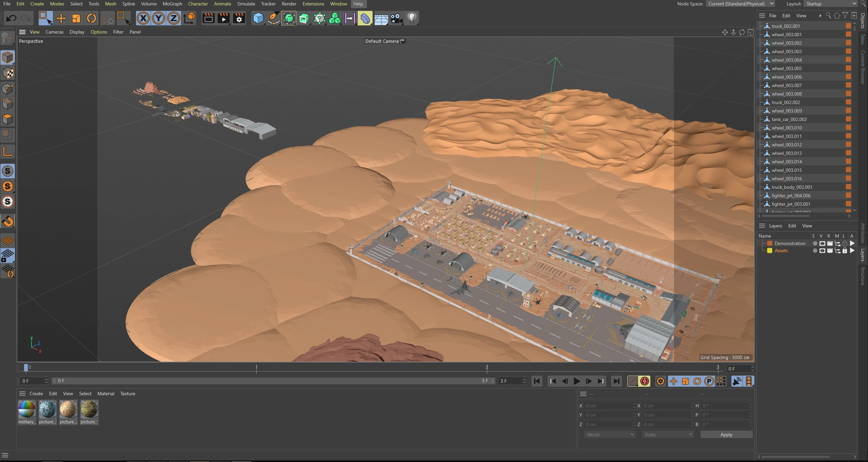Add a Light object from toolbar
This screenshot has width=868, height=462.
(x=412, y=18)
